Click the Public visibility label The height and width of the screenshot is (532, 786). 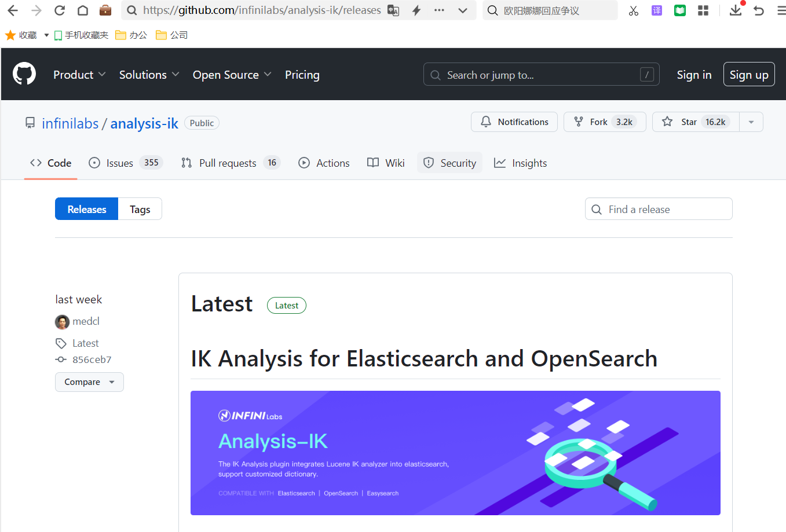click(x=202, y=123)
